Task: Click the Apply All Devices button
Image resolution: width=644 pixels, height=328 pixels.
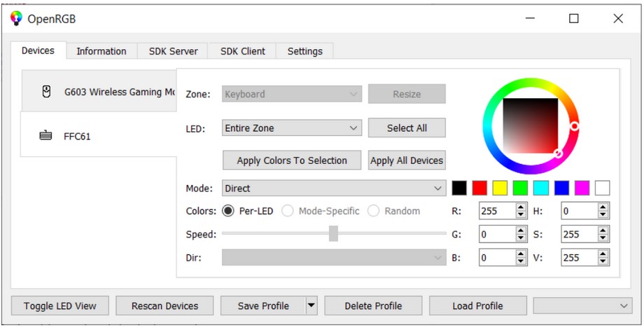Action: [x=407, y=160]
